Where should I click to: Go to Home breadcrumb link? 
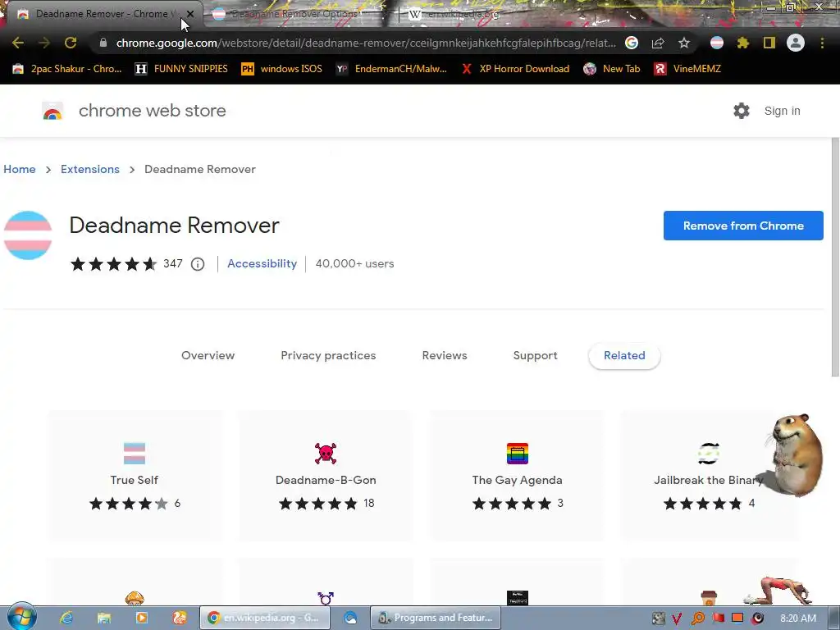pos(20,169)
